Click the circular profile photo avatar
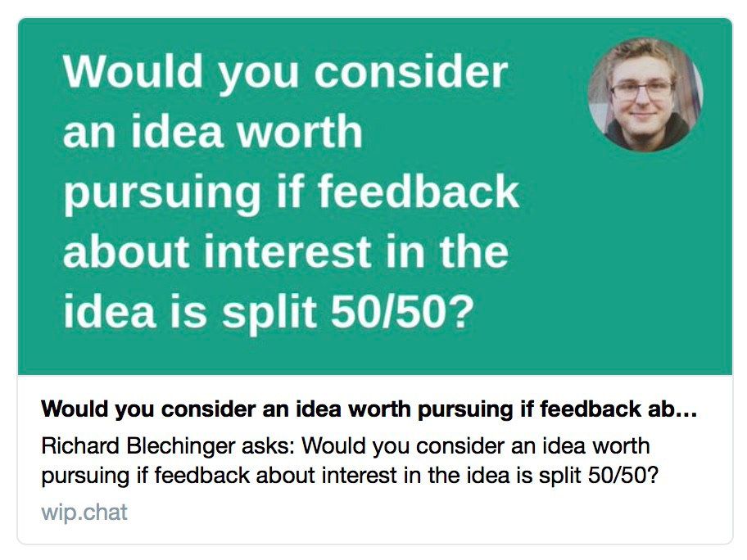 tap(645, 95)
